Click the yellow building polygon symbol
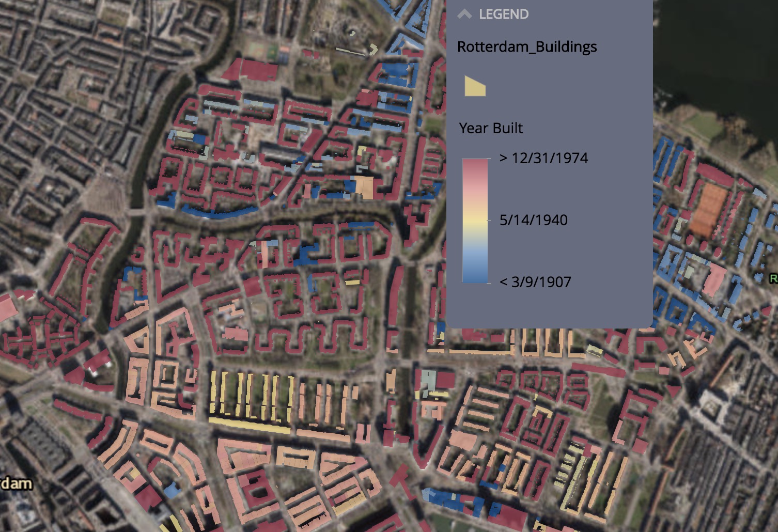Image resolution: width=778 pixels, height=532 pixels. [x=475, y=86]
